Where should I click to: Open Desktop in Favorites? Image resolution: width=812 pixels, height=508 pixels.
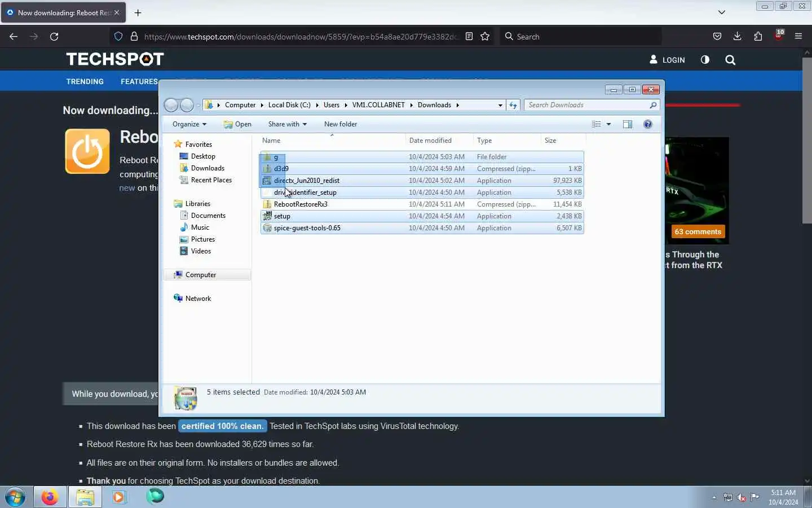(197, 156)
